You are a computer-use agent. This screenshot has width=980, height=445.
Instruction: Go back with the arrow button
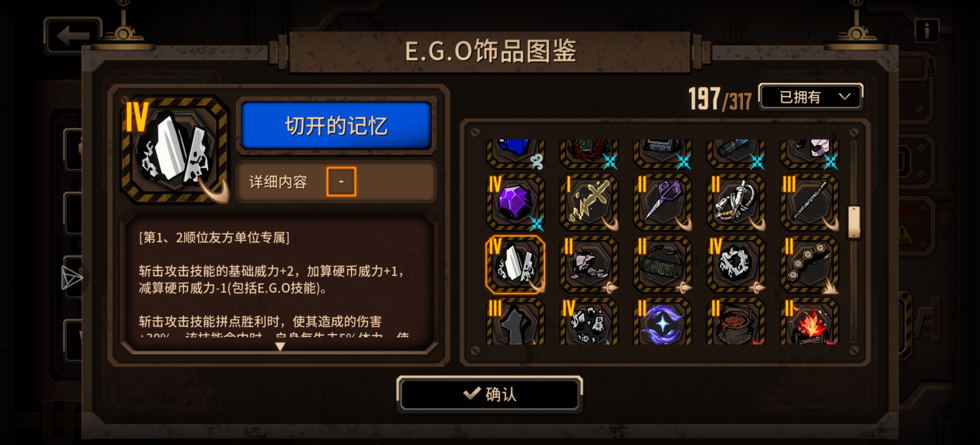(73, 35)
